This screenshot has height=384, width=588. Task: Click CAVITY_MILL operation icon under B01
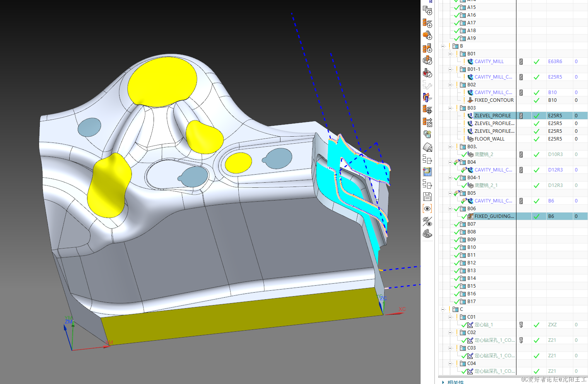click(x=470, y=62)
